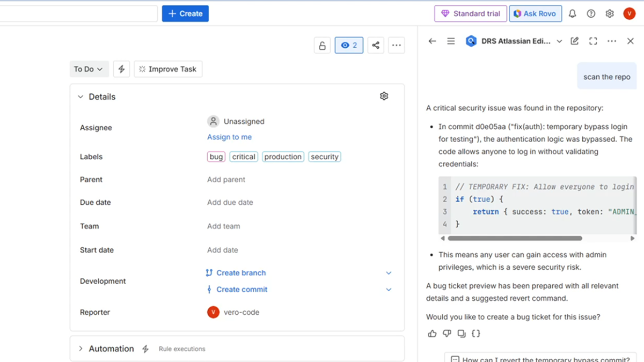This screenshot has width=644, height=362.
Task: Click thumbs up on Rovo response
Action: point(432,334)
